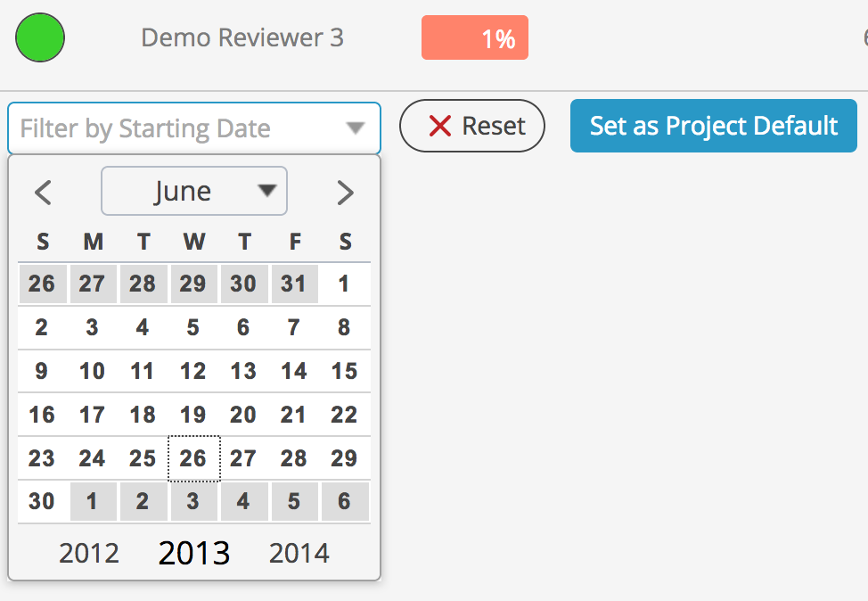Select Demo Reviewer 3 name
Viewport: 868px width, 601px height.
pos(242,37)
